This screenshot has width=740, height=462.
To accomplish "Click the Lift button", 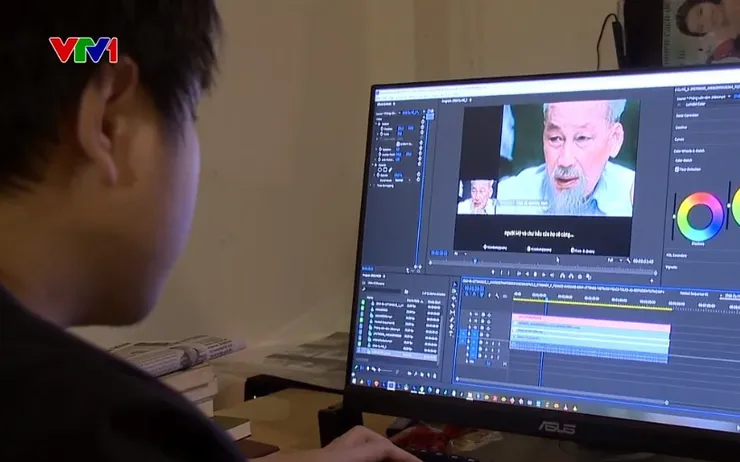I will click(563, 276).
